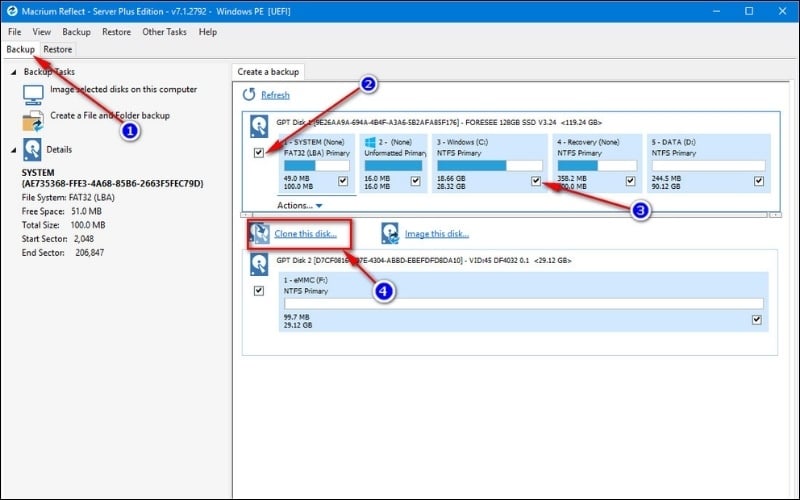
Task: Uncheck the Windows (C:) partition checkbox
Action: [x=536, y=181]
